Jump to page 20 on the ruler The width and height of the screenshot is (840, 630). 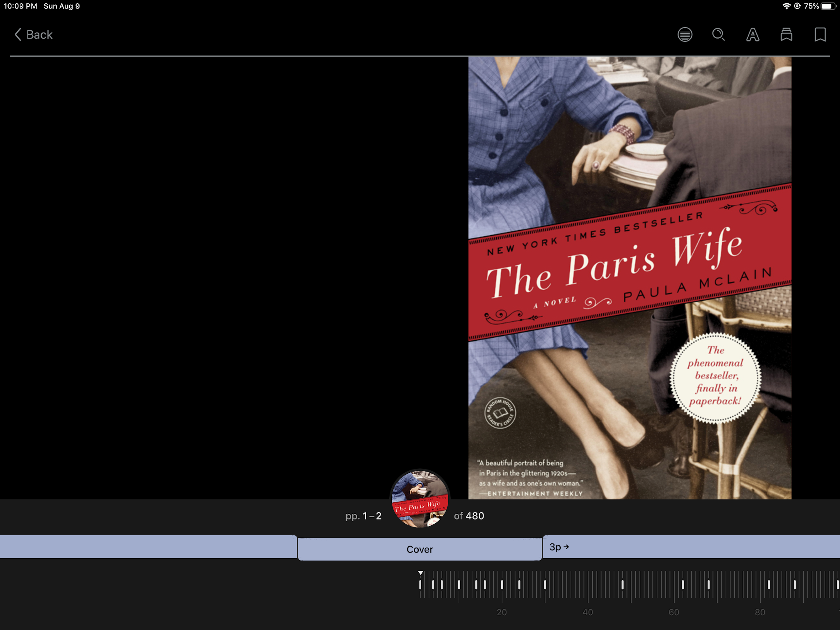(502, 612)
